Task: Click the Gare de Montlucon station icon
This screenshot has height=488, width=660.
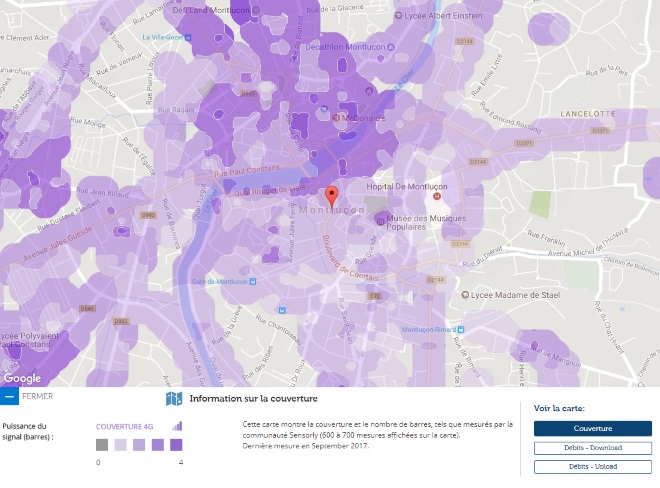Action: point(253,281)
